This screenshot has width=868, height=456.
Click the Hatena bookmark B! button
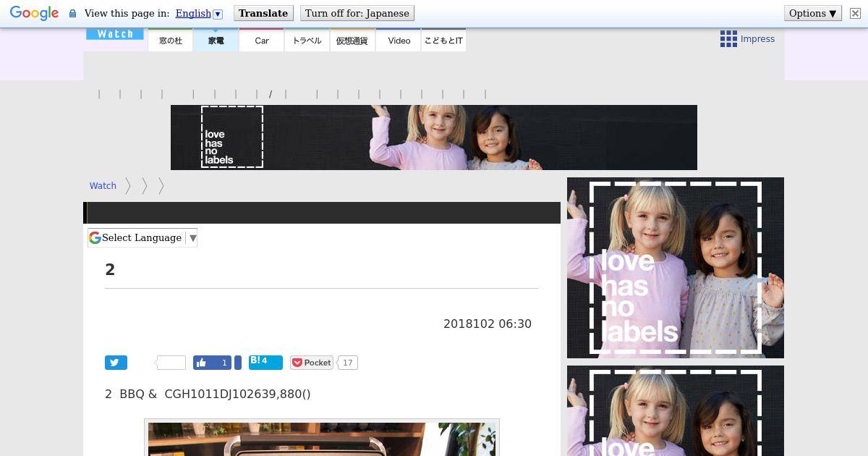(265, 362)
